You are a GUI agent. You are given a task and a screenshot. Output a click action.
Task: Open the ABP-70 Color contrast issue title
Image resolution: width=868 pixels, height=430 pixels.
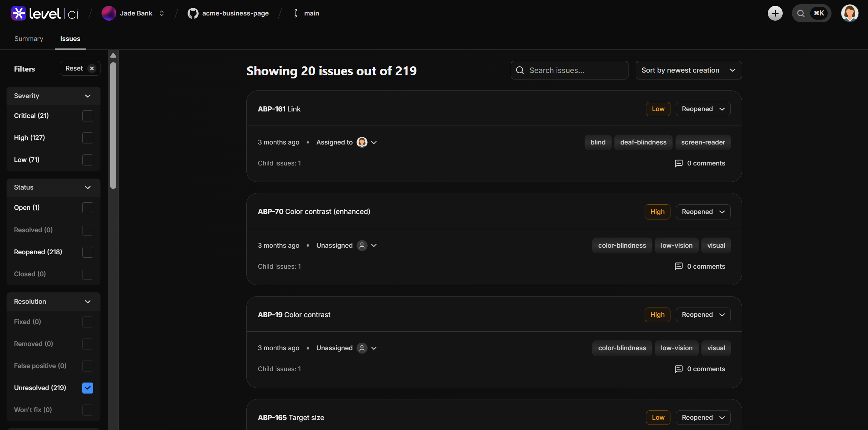(314, 212)
